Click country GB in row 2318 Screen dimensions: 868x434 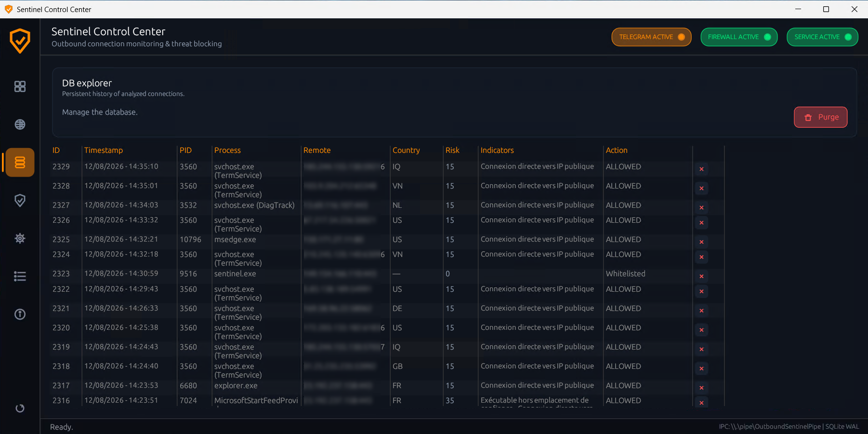pyautogui.click(x=397, y=366)
